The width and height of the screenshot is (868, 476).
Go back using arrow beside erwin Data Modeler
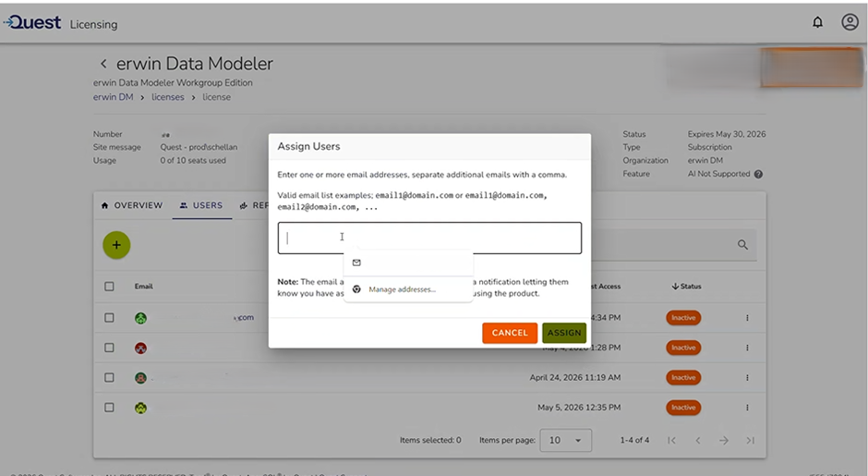(103, 64)
